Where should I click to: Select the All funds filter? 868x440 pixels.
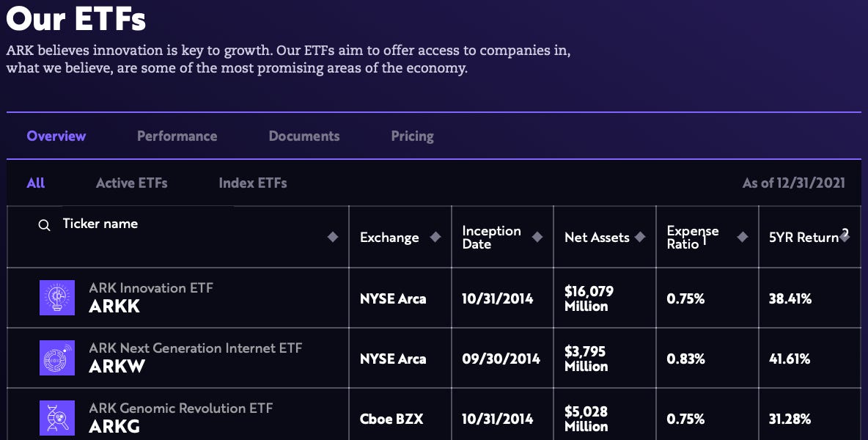click(35, 183)
